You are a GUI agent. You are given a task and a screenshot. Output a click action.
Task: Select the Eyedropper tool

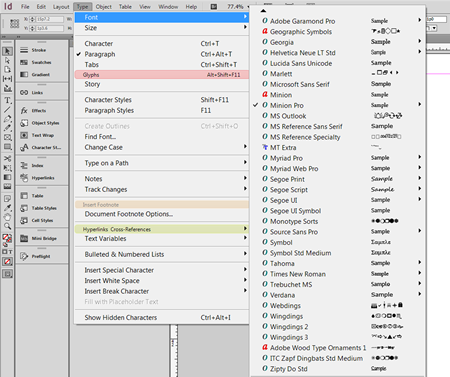point(7,208)
